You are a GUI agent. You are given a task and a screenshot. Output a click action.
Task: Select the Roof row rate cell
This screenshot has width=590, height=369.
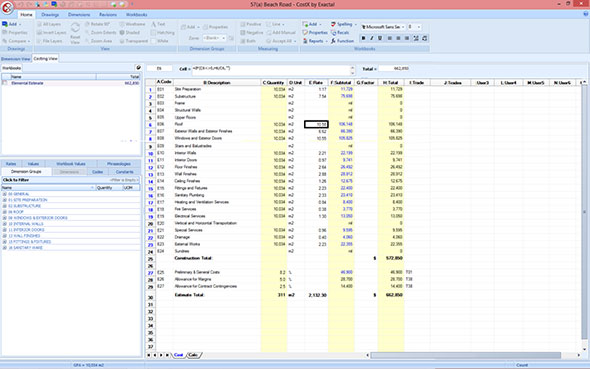(316, 124)
